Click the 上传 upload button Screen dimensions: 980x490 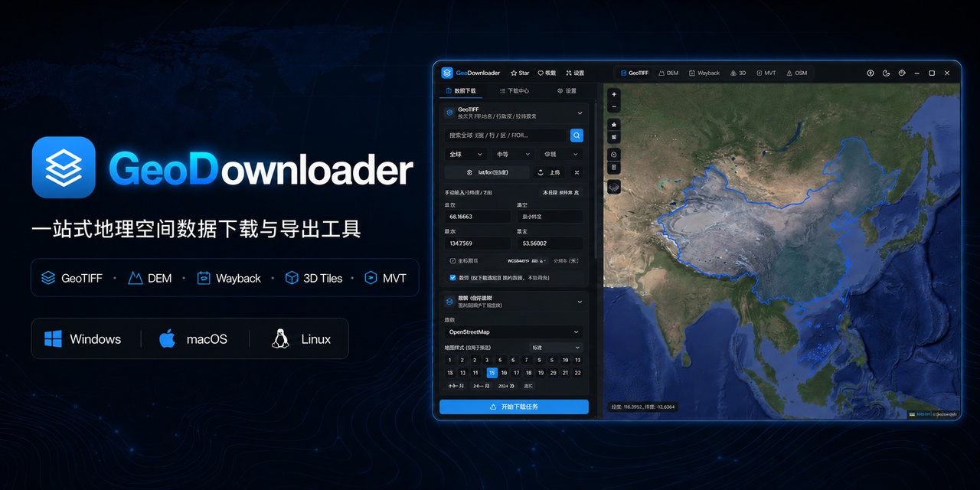pyautogui.click(x=549, y=172)
